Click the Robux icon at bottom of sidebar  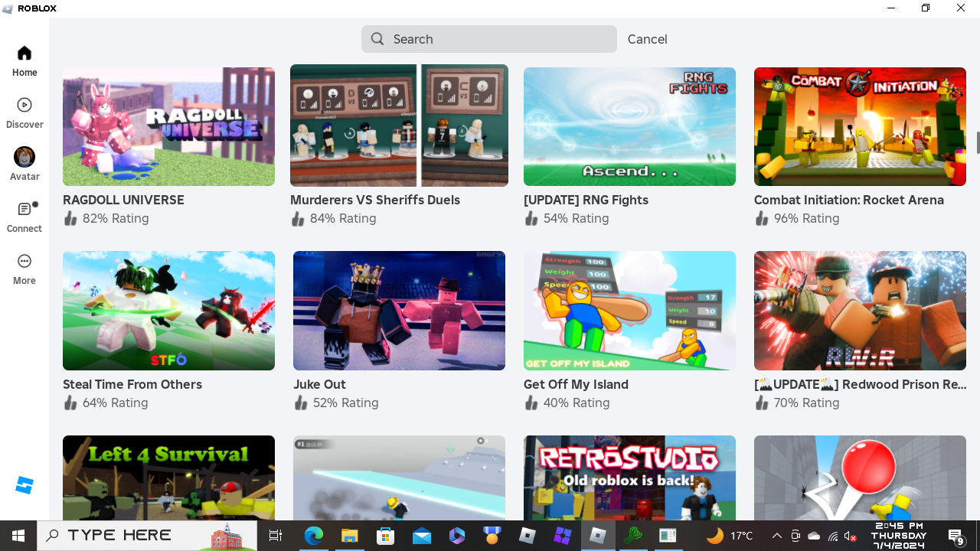24,485
